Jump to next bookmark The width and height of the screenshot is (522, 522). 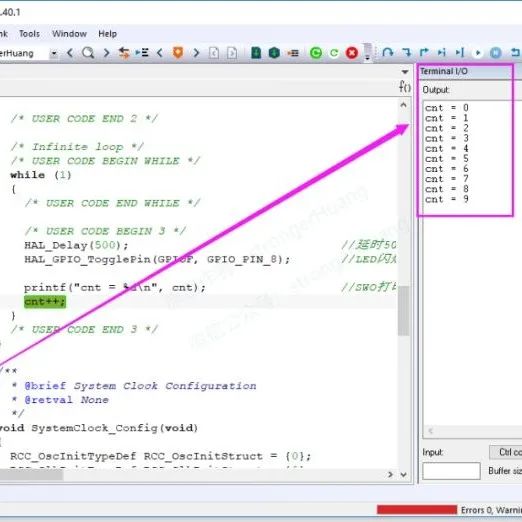tap(196, 53)
